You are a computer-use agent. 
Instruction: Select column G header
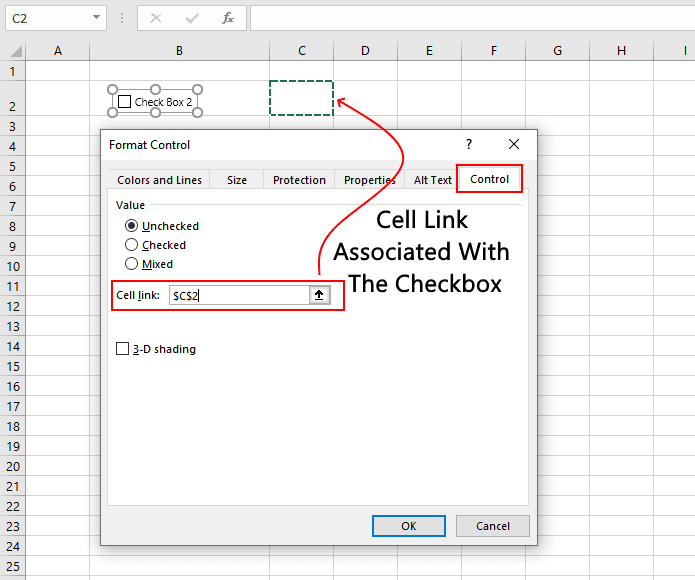click(x=558, y=51)
